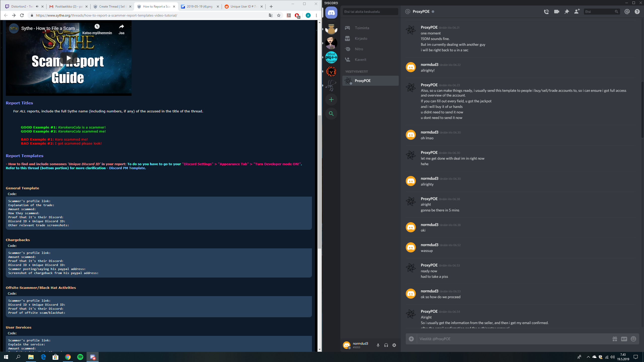This screenshot has width=644, height=362.
Task: Open pinned messages in Discord chat
Action: (567, 12)
